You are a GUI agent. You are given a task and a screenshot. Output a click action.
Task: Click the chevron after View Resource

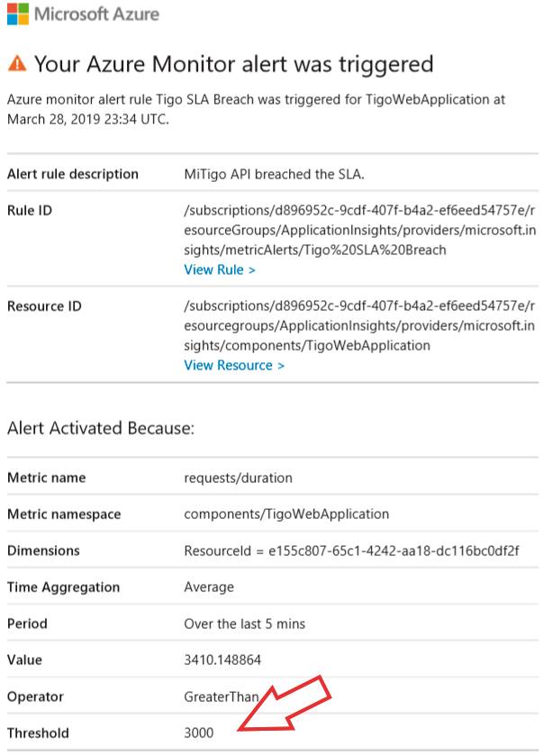[x=281, y=366]
